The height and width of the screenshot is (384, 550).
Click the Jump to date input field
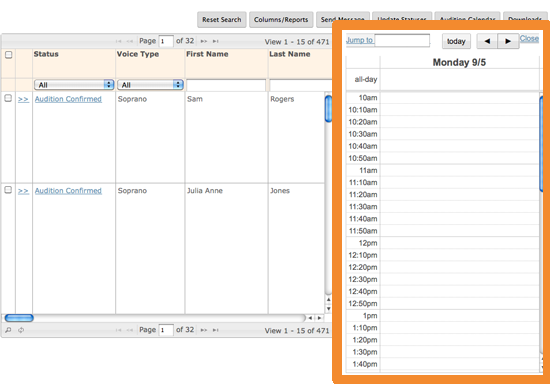coord(402,40)
